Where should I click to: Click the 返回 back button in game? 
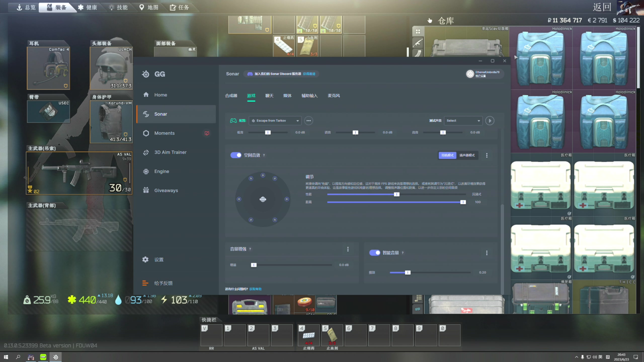click(x=602, y=7)
